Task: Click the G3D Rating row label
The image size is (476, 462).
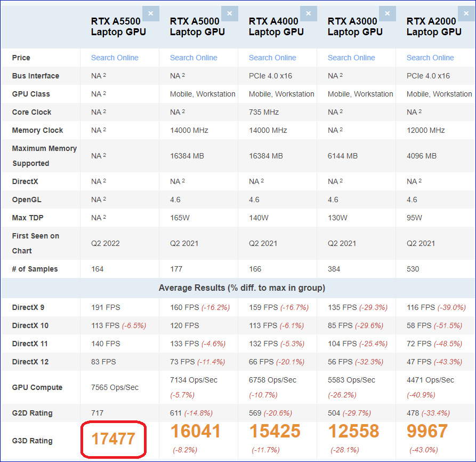Action: pos(32,441)
